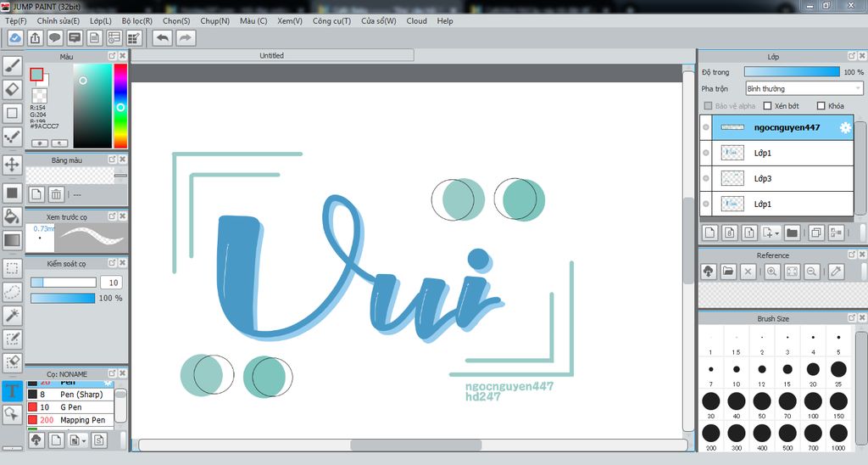Pick the Gradient tool
This screenshot has width=868, height=465.
pyautogui.click(x=12, y=240)
